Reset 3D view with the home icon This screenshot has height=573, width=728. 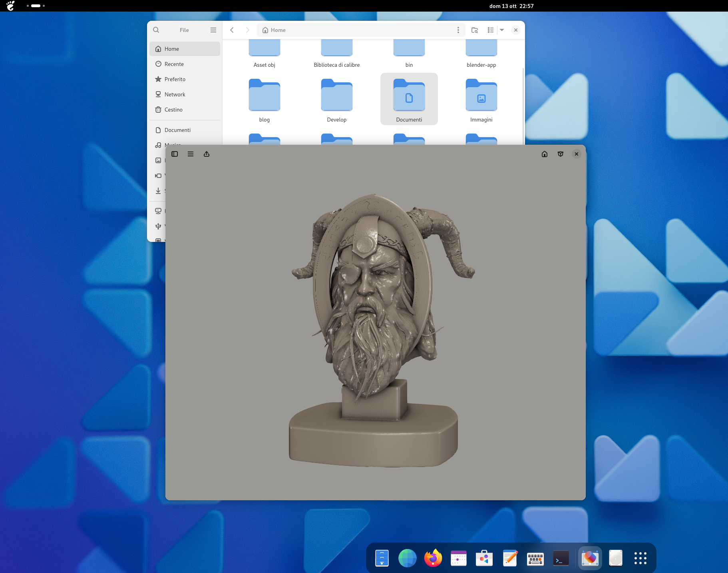coord(545,154)
